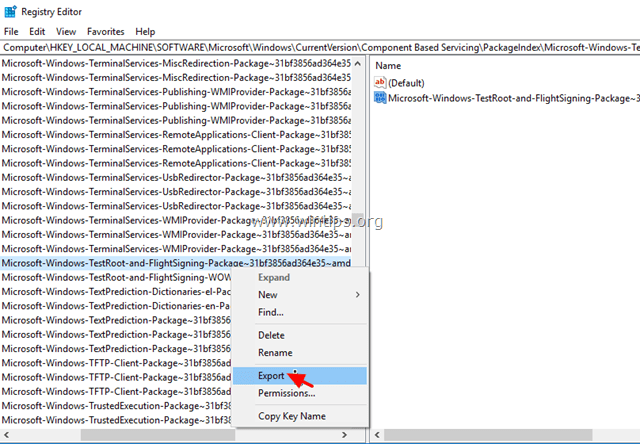Choose Find... from the context menu
This screenshot has height=444, width=640.
(300, 312)
